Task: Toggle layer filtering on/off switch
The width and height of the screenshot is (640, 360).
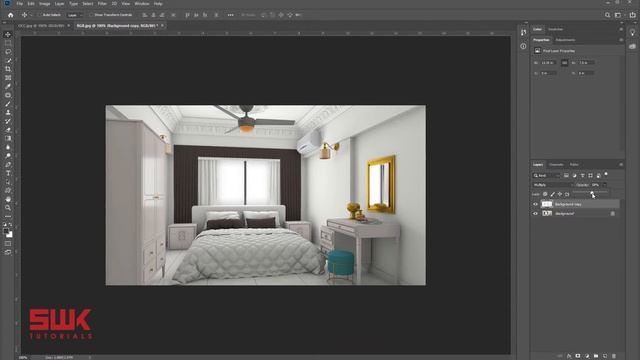Action: pyautogui.click(x=606, y=175)
